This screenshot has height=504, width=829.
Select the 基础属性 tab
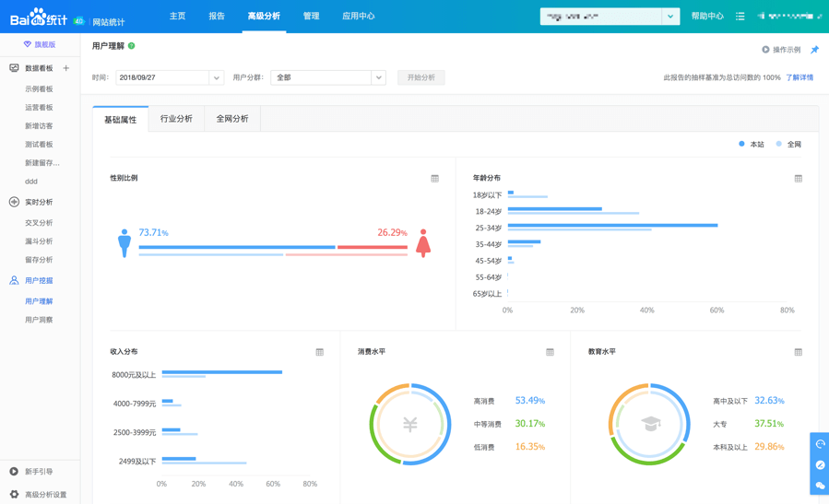click(121, 120)
